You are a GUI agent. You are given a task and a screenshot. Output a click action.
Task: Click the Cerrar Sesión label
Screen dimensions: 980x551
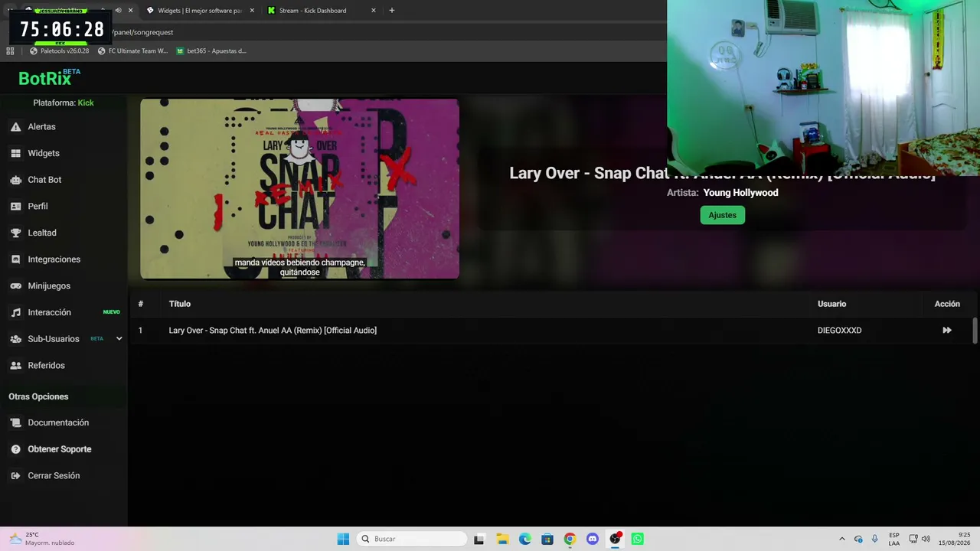[x=54, y=476]
